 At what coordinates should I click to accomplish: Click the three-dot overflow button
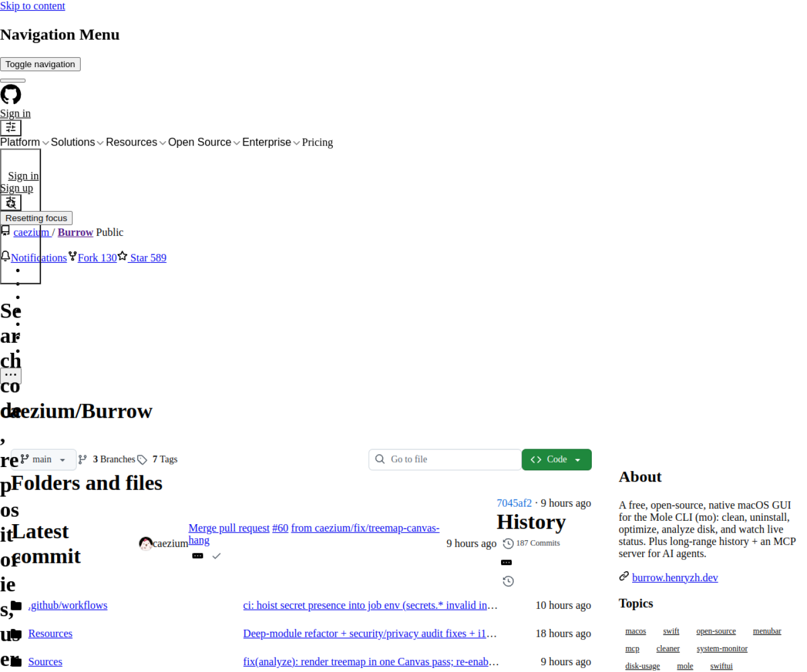11,375
